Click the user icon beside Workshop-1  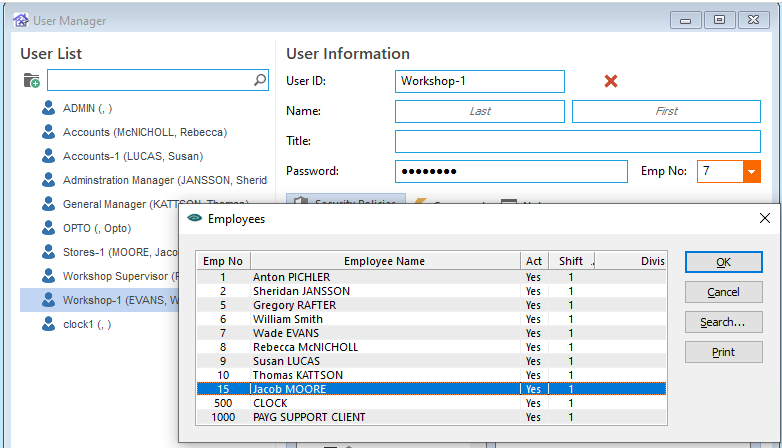48,300
